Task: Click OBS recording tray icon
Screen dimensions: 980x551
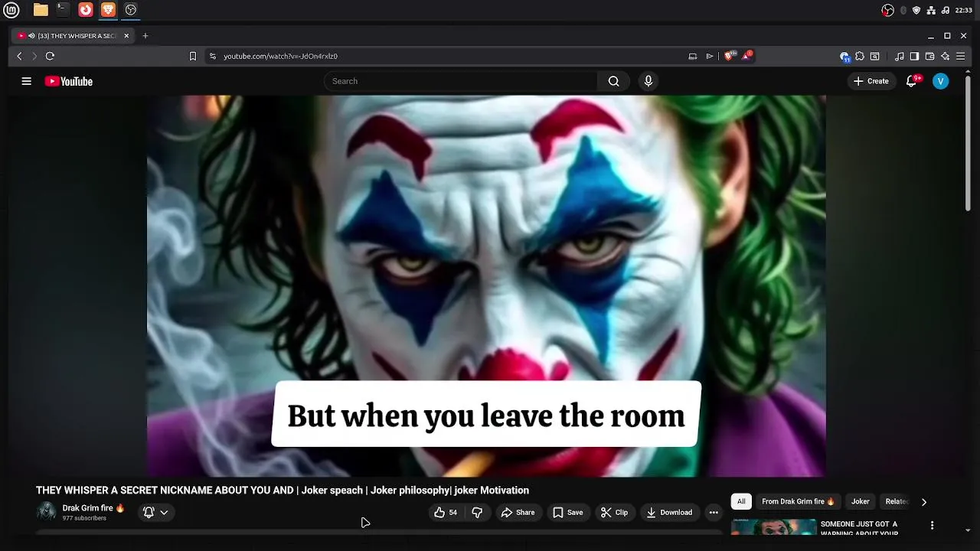Action: pos(887,10)
